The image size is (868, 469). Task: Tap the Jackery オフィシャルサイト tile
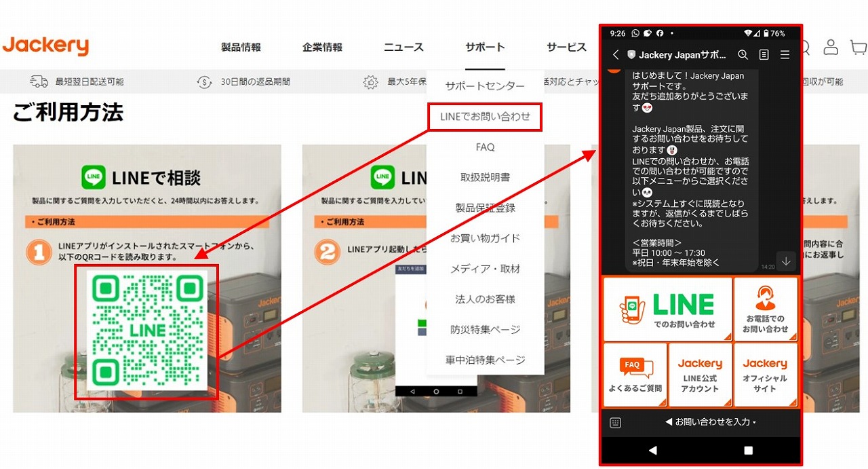coord(765,375)
